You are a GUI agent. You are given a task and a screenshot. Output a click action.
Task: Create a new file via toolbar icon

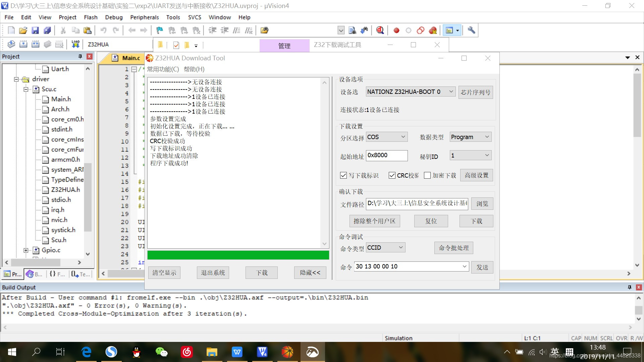click(x=11, y=31)
